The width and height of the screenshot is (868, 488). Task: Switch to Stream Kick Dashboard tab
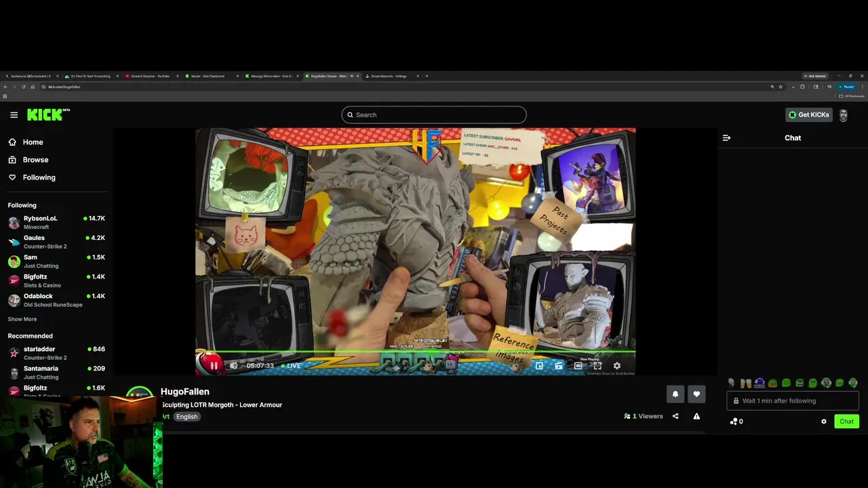coord(211,76)
